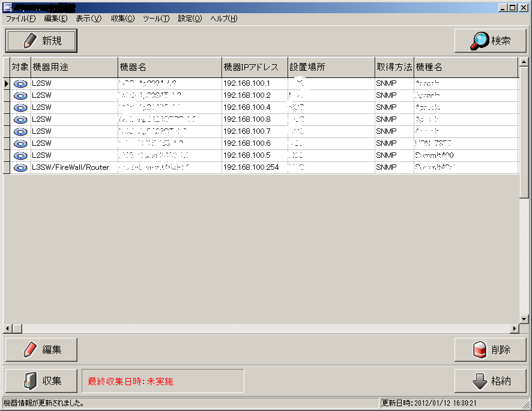Viewport: 532px width, 411px height.
Task: Click the magnifier 検索 (Search) button
Action: [x=490, y=41]
